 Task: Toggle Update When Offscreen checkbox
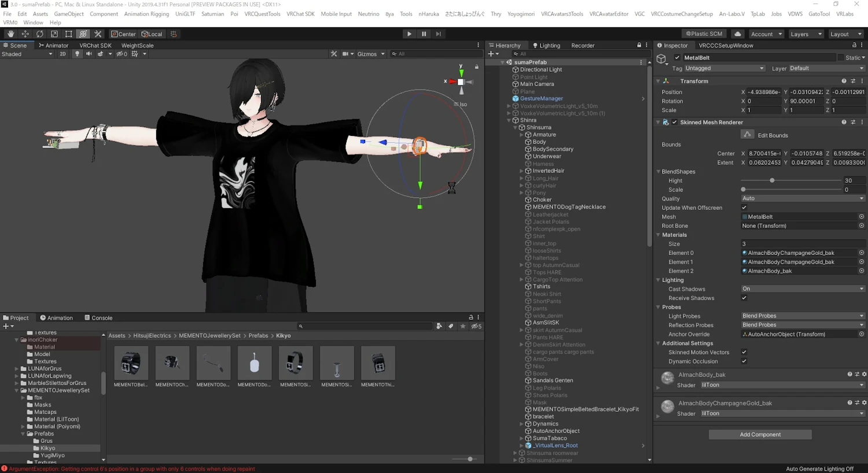pyautogui.click(x=744, y=208)
